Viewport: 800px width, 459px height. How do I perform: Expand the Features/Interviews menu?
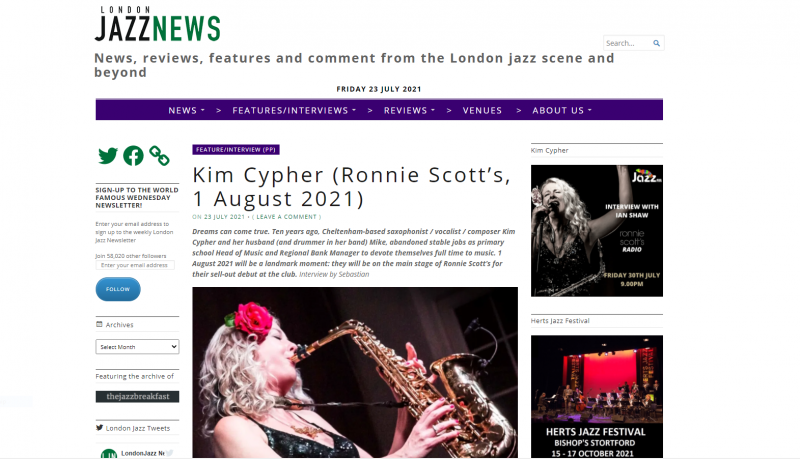pos(294,110)
